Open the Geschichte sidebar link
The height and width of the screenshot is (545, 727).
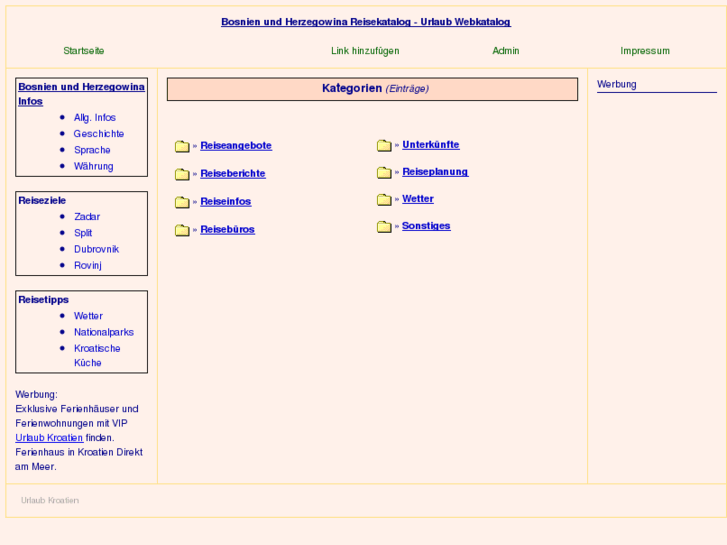pyautogui.click(x=99, y=134)
